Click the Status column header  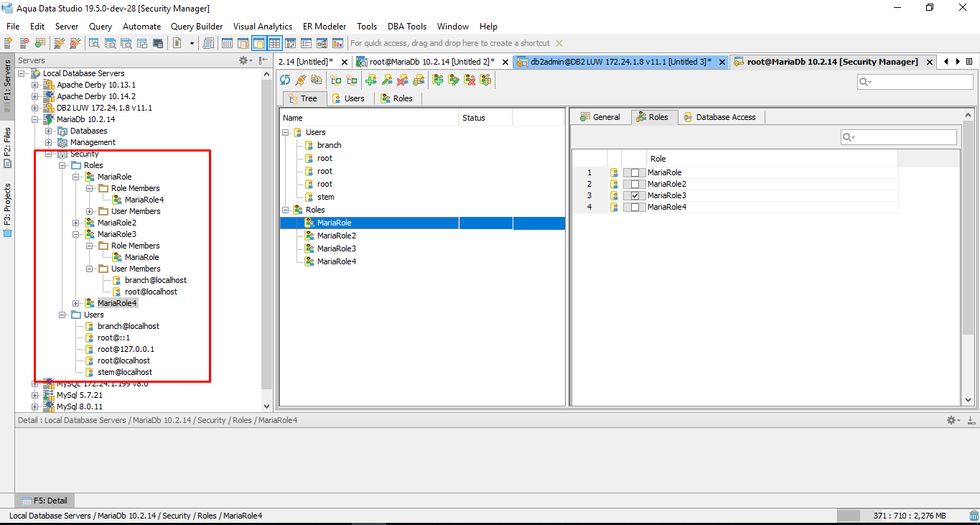pos(486,118)
